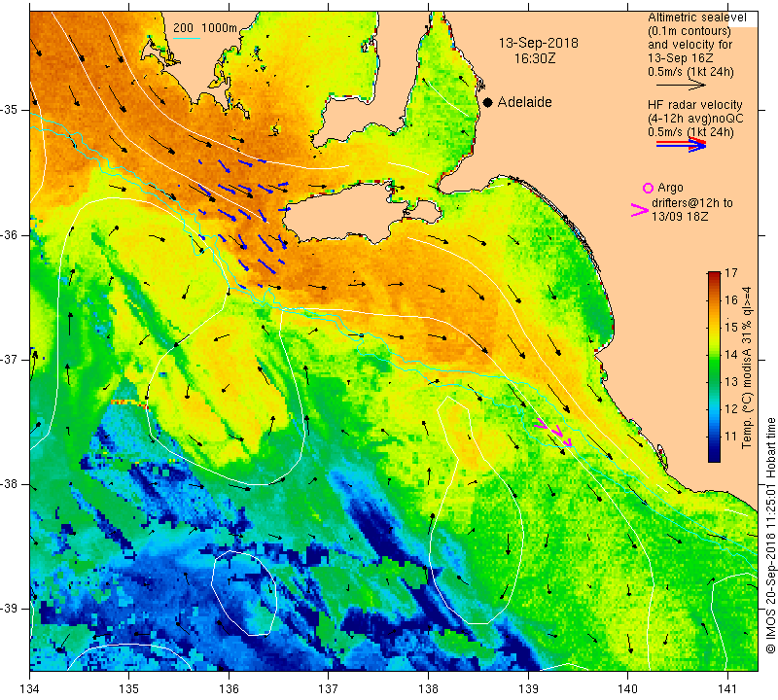Screen dimensions: 778x700
Task: Click '0.5m/s (1kt 24h)' under HF radar legend
Action: pyautogui.click(x=690, y=132)
